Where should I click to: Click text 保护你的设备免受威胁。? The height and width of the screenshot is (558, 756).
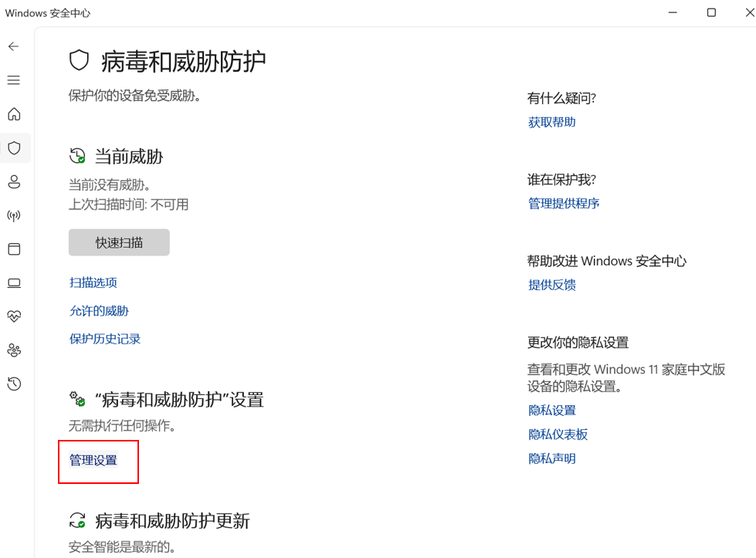pos(134,96)
